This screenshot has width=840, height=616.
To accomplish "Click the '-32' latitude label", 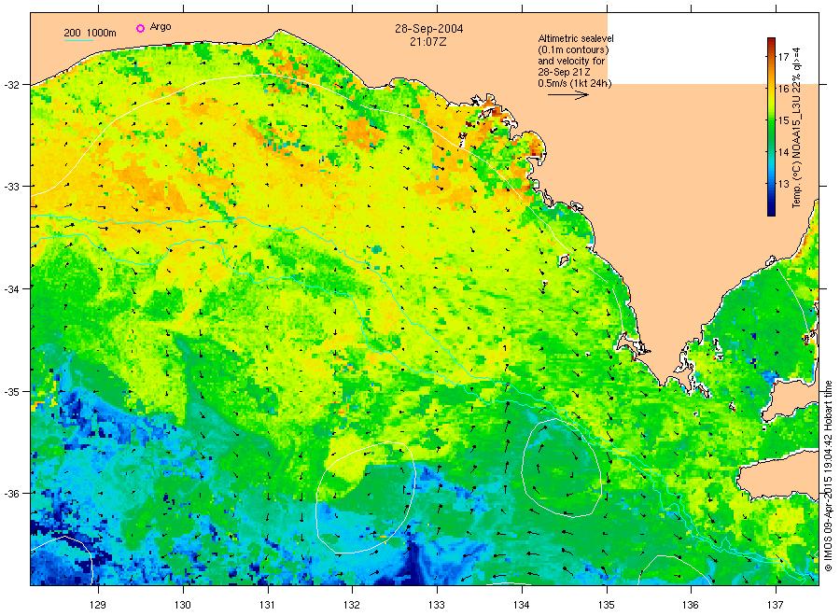I will point(11,85).
